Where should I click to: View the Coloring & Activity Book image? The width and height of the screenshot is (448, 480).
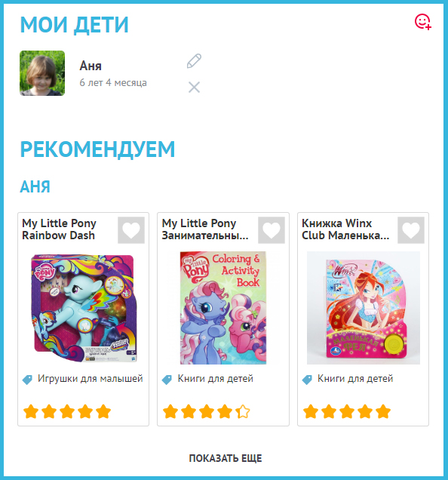pos(223,308)
